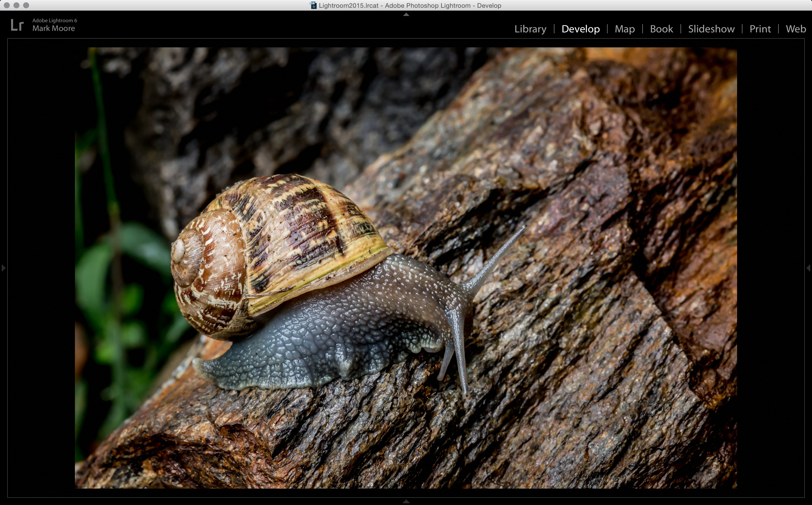Click the snail photo to zoom in

point(406,267)
